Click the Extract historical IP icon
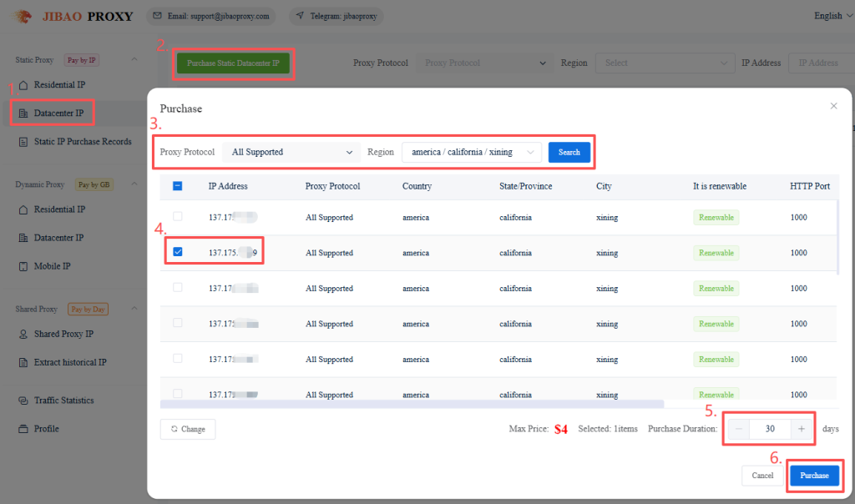Viewport: 855px width, 504px height. coord(23,363)
